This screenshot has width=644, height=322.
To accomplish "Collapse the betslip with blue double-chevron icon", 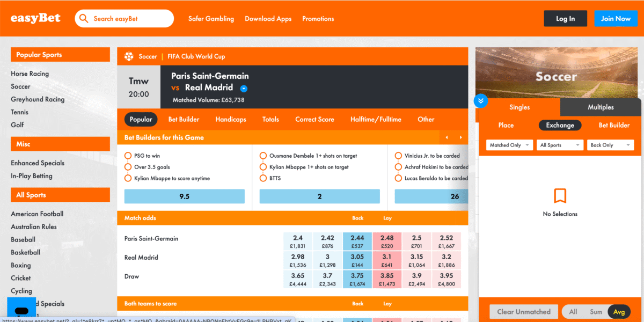I will click(x=480, y=100).
